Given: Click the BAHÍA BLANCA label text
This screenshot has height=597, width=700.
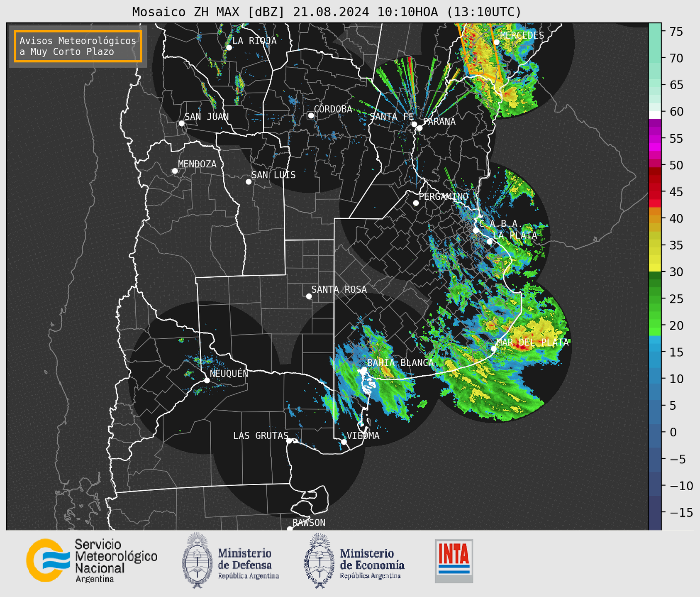Looking at the screenshot, I should (x=400, y=363).
